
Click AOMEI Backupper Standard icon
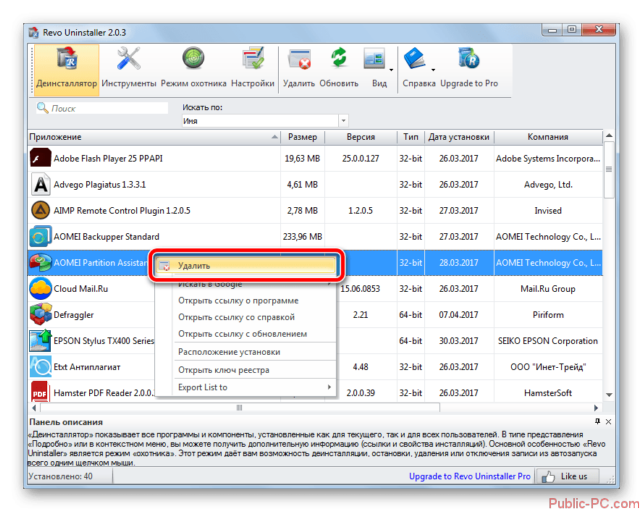click(40, 237)
